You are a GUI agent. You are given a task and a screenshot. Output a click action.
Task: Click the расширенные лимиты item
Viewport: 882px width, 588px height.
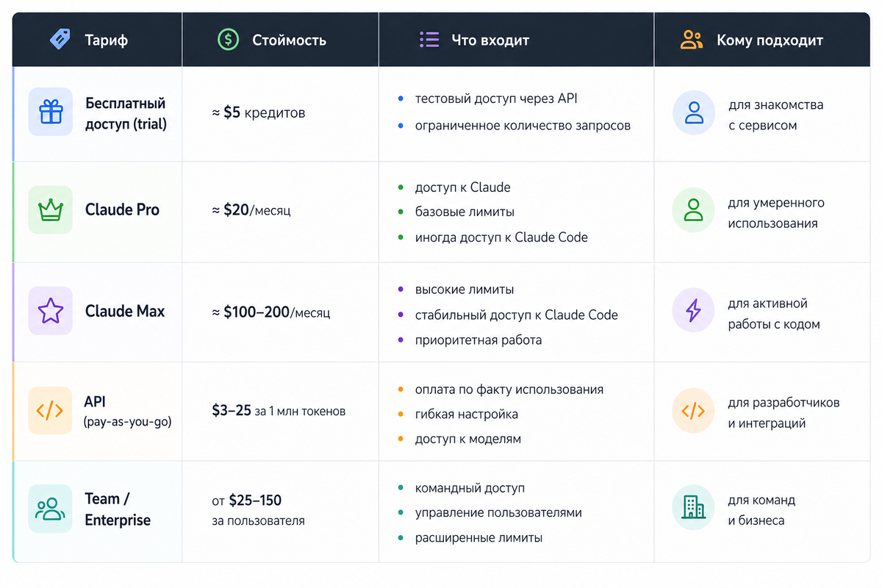[x=478, y=538]
